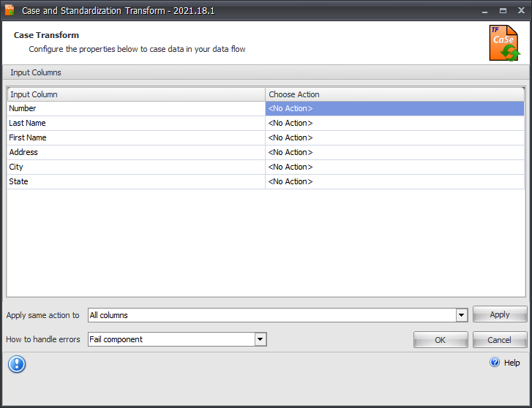Expand the How to handle errors dropdown
This screenshot has width=532, height=408.
pos(260,339)
